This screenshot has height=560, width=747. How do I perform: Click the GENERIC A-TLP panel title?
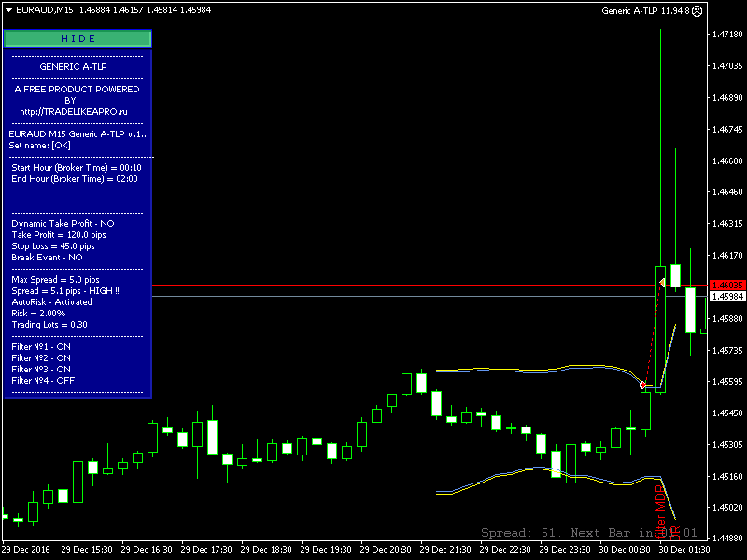pos(73,66)
